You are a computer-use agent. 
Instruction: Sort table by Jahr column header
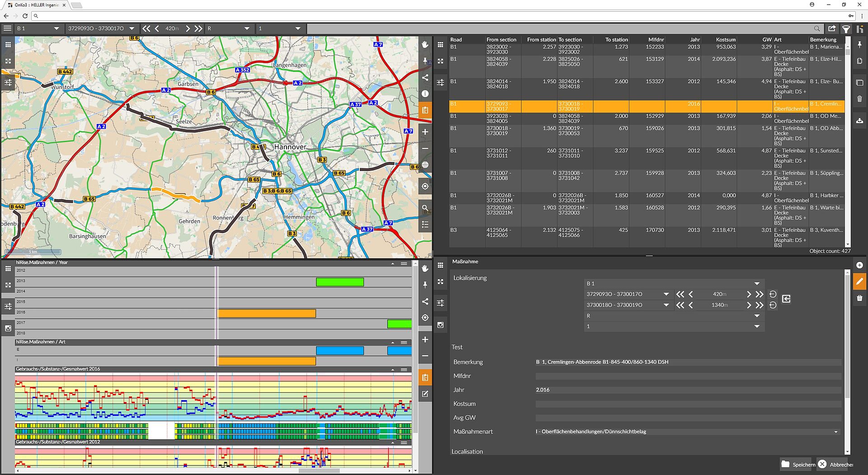[695, 40]
